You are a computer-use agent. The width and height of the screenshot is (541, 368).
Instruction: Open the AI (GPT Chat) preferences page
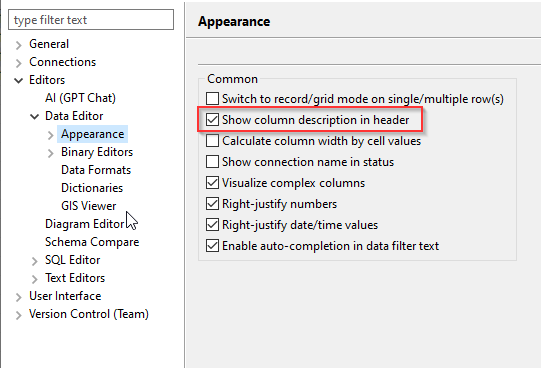point(80,98)
